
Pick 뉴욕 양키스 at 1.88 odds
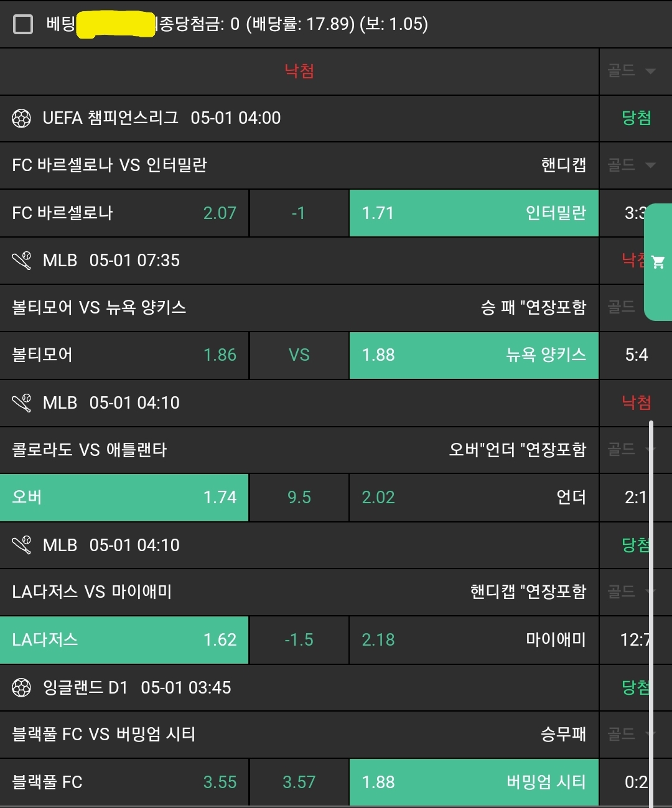pyautogui.click(x=474, y=355)
